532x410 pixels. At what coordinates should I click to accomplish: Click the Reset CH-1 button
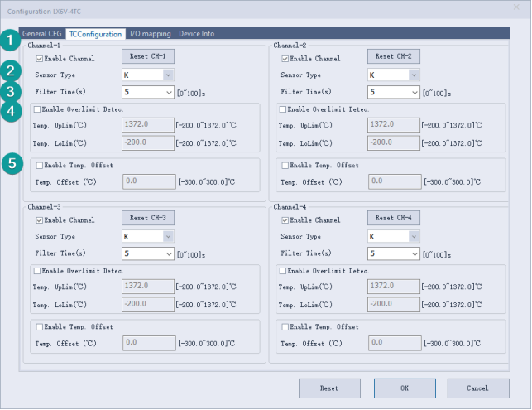click(148, 56)
